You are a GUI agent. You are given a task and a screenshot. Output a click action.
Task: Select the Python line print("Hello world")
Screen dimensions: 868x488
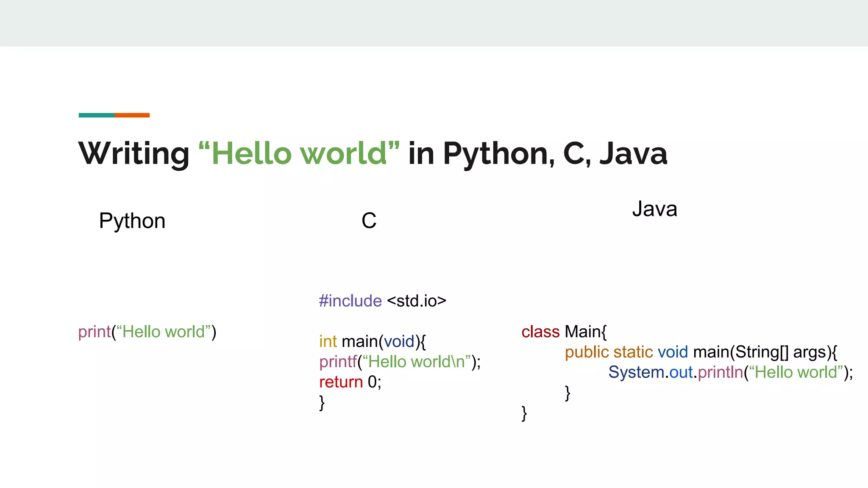tap(147, 332)
